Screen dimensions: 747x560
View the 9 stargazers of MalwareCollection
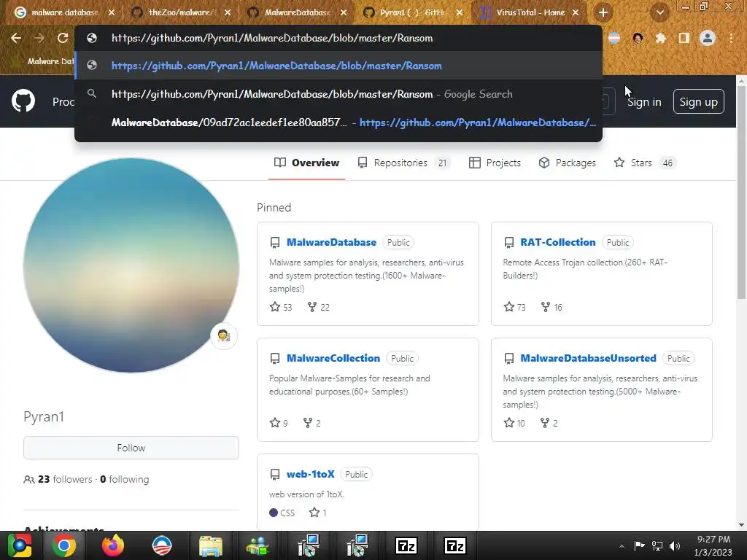click(x=279, y=423)
